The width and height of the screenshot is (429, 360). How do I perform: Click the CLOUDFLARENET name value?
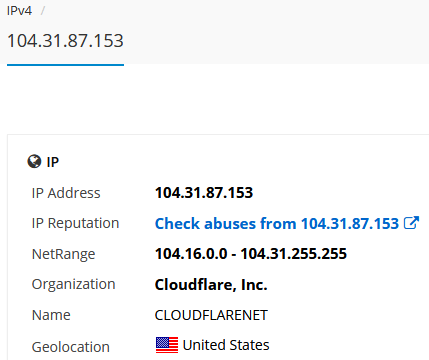tap(211, 315)
